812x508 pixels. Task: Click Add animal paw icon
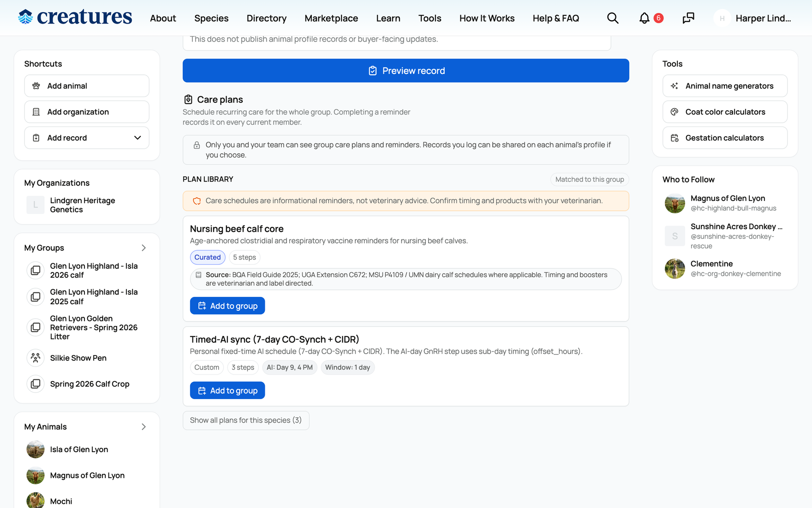(36, 86)
